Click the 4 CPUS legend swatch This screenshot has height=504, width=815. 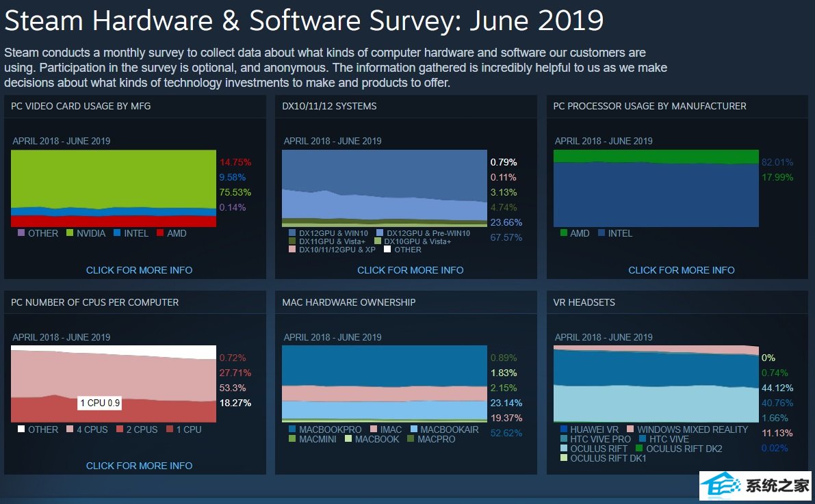[70, 429]
